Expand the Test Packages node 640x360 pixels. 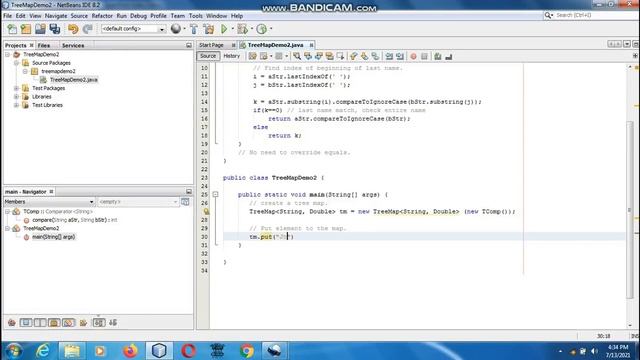pyautogui.click(x=16, y=88)
